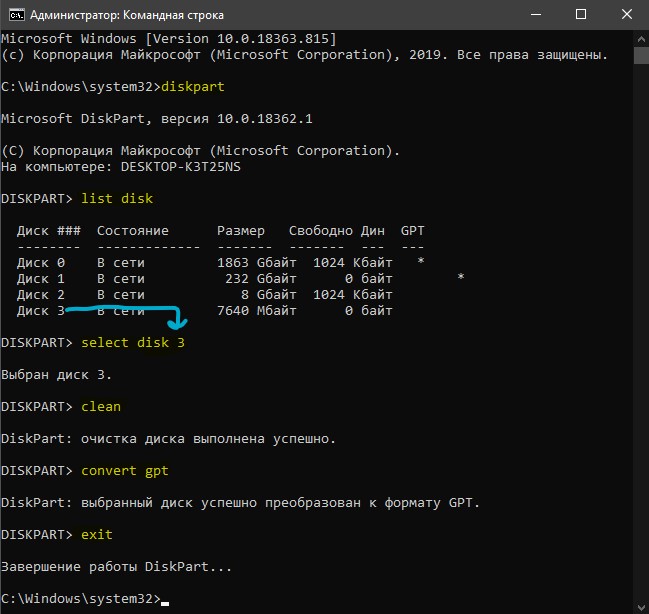Click the 'Свободно' column header
The height and width of the screenshot is (614, 649).
(320, 231)
